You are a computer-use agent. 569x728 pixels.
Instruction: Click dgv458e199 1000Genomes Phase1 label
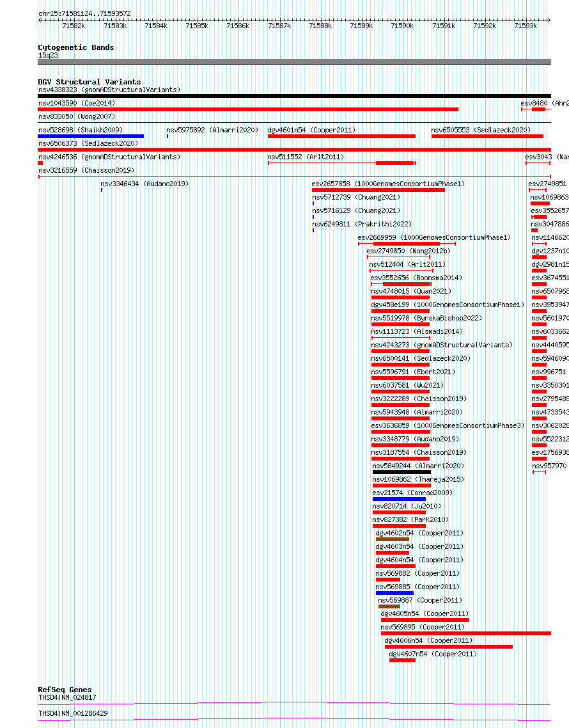tap(448, 305)
